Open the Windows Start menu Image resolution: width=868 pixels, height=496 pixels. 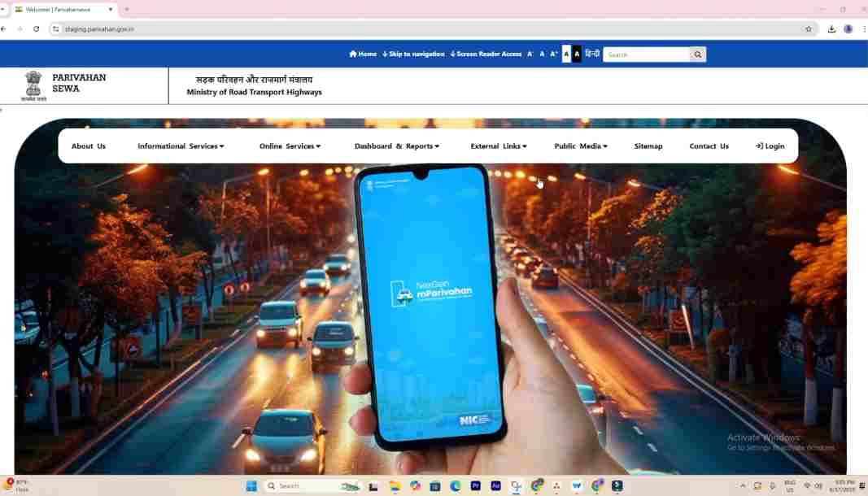(251, 486)
